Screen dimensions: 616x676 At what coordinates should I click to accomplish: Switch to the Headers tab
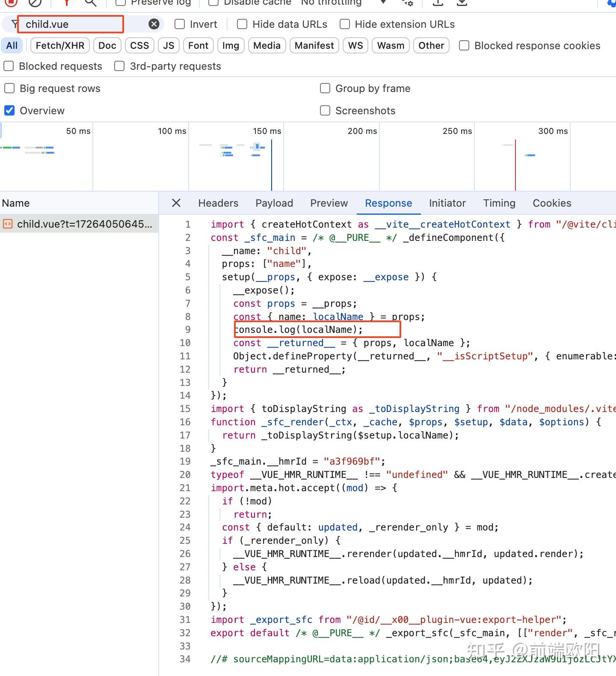(x=218, y=203)
